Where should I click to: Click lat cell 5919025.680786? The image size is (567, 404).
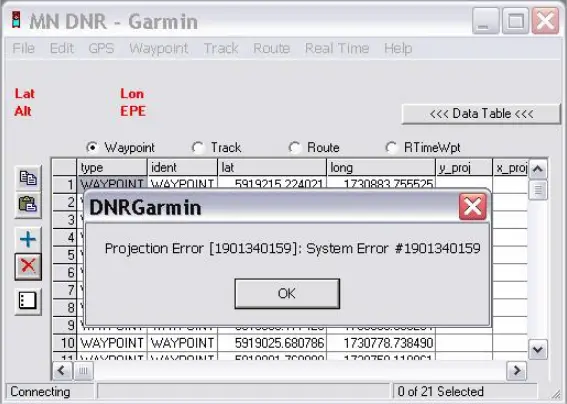(x=272, y=343)
